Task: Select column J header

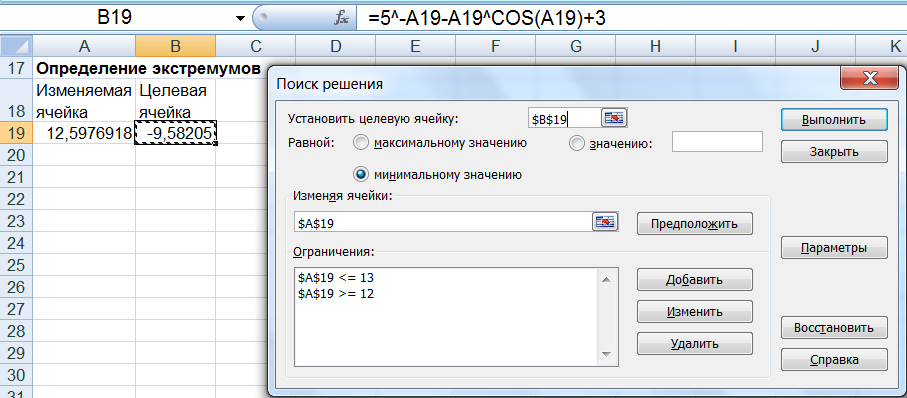Action: coord(815,46)
